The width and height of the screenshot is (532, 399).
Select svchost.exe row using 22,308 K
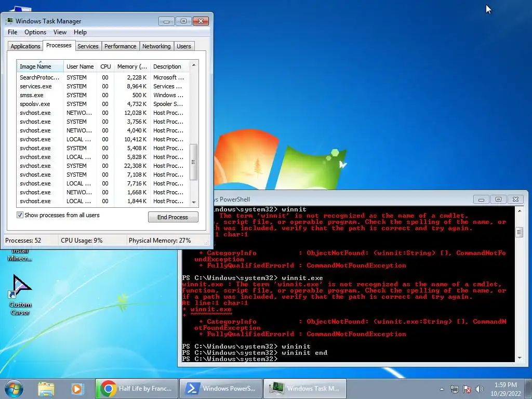tap(103, 166)
